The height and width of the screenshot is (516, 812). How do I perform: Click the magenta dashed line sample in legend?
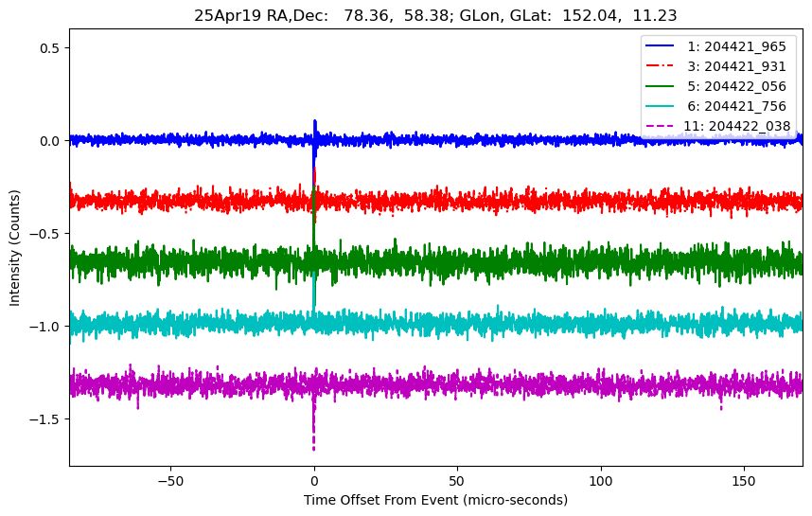pyautogui.click(x=660, y=125)
